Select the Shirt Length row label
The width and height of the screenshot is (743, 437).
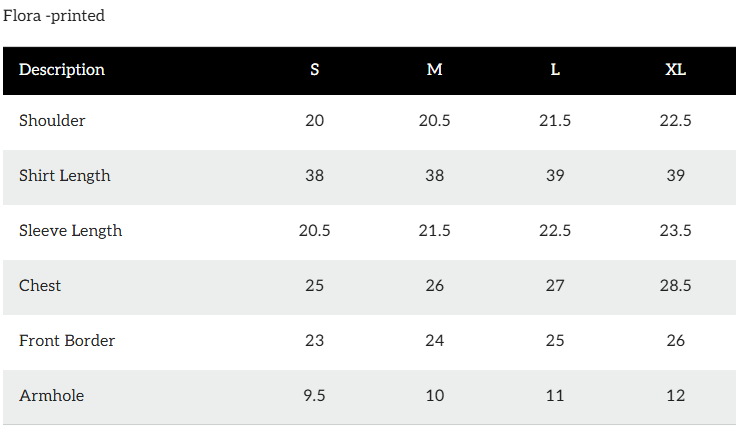pos(65,176)
